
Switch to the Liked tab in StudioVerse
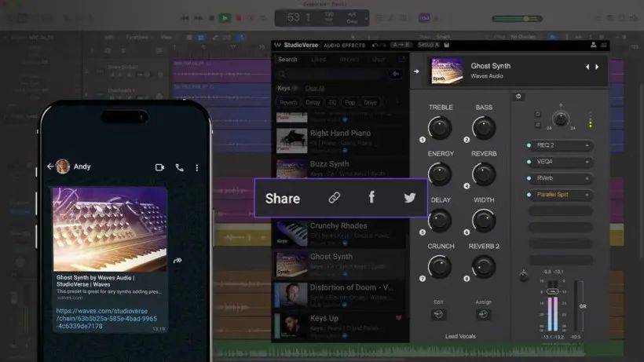(x=318, y=60)
